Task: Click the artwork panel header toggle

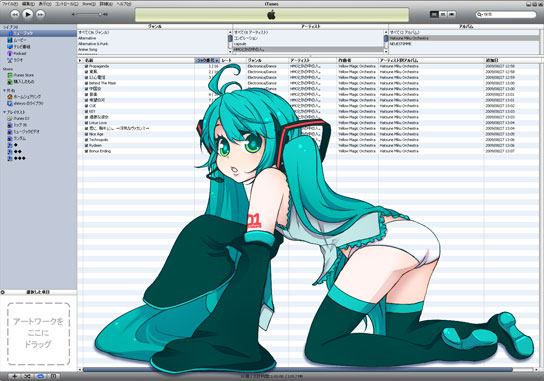Action: point(3,292)
